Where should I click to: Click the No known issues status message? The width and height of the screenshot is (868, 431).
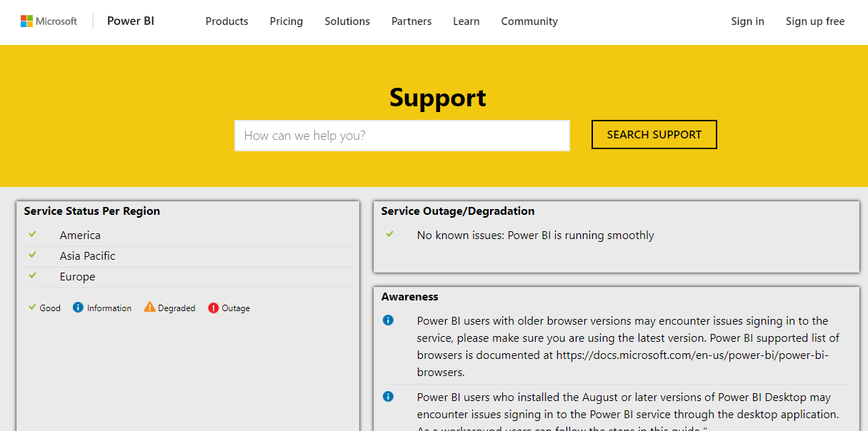[x=536, y=235]
